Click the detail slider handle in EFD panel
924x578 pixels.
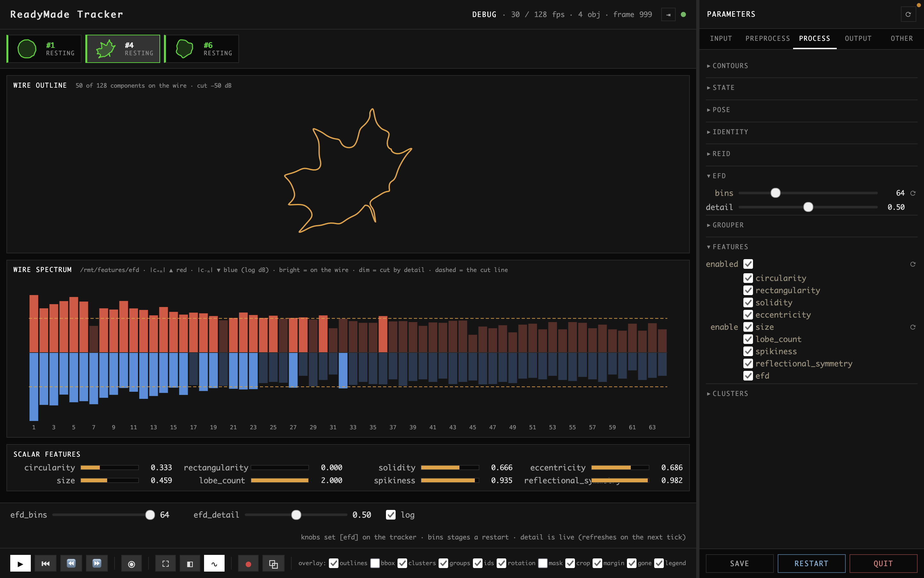coord(808,207)
